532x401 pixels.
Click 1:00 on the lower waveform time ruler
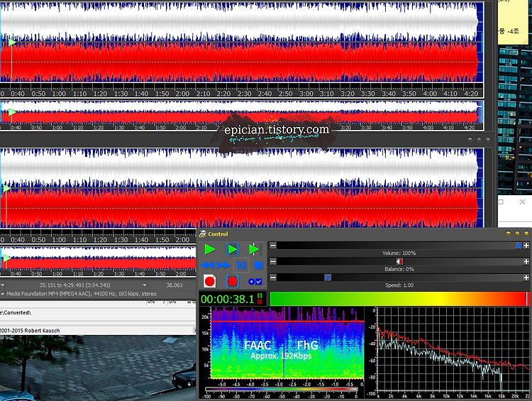coord(59,239)
